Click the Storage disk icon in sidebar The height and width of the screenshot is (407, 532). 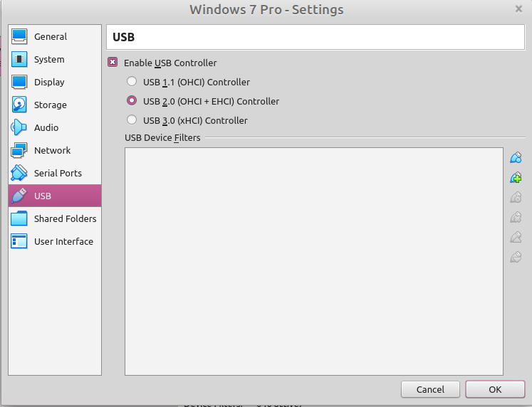[19, 105]
